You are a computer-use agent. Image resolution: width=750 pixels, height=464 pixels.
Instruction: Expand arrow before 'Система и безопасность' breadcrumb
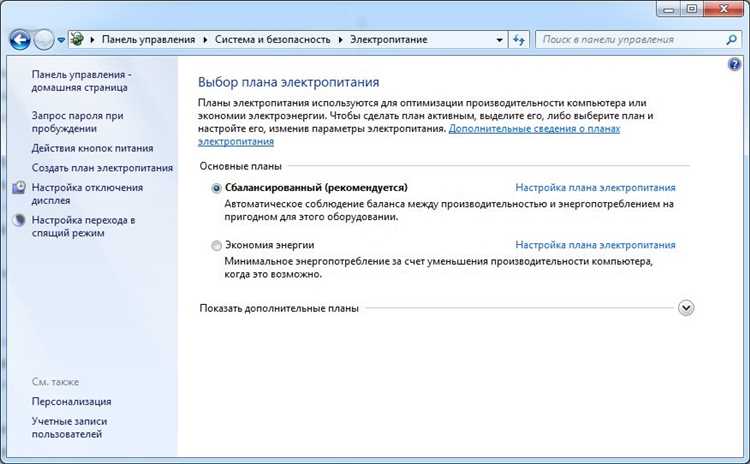point(205,40)
